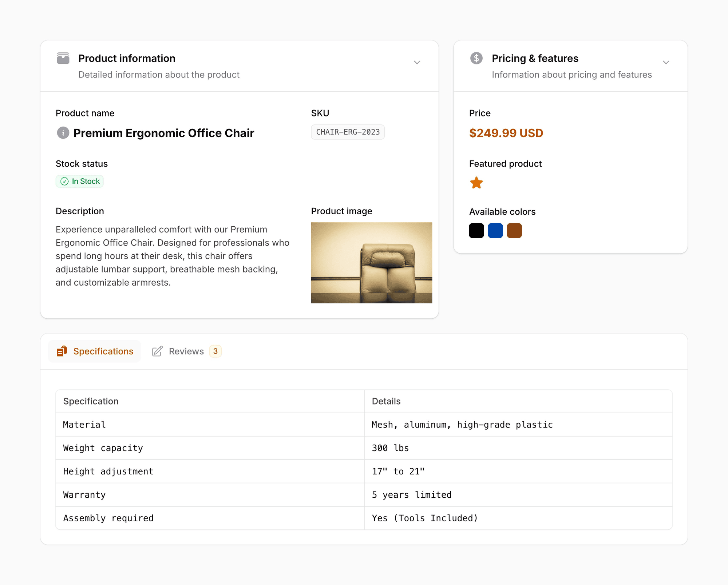
Task: Click the Pricing & features heading
Action: 535,58
